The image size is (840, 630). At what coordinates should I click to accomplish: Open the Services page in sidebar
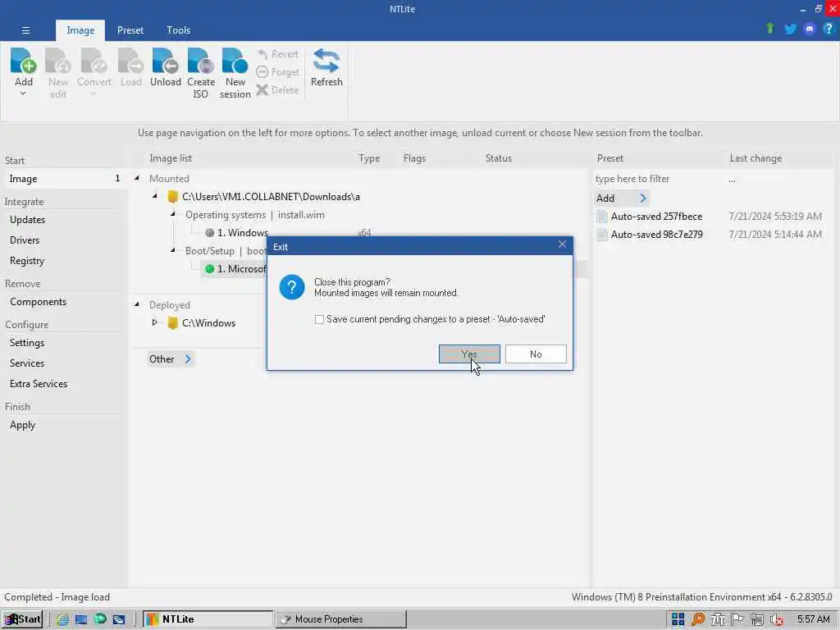pyautogui.click(x=27, y=363)
